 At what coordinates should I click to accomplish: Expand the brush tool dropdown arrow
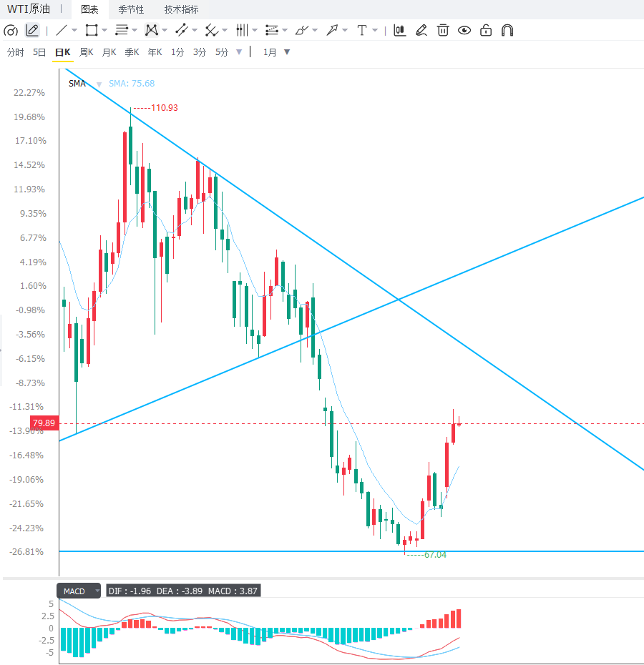pyautogui.click(x=315, y=31)
